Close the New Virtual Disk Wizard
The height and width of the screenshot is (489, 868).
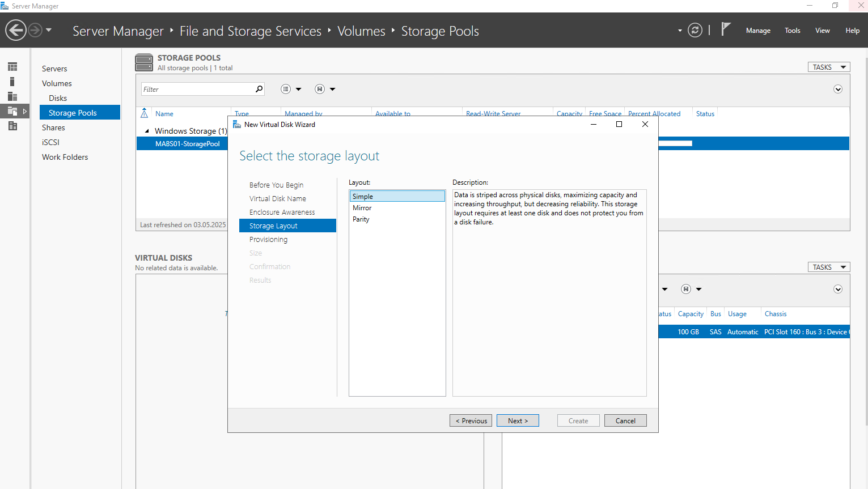pyautogui.click(x=645, y=124)
